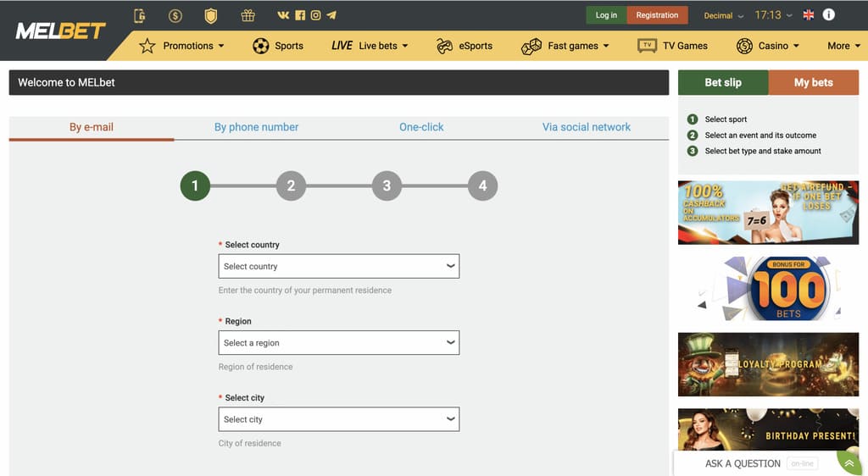This screenshot has height=476, width=868.
Task: Click the MELBET logo
Action: [60, 31]
